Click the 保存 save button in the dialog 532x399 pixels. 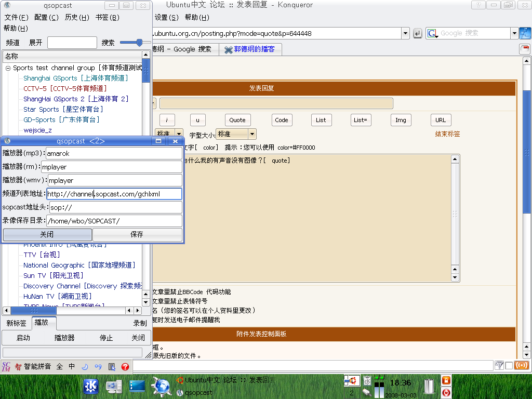coord(137,234)
